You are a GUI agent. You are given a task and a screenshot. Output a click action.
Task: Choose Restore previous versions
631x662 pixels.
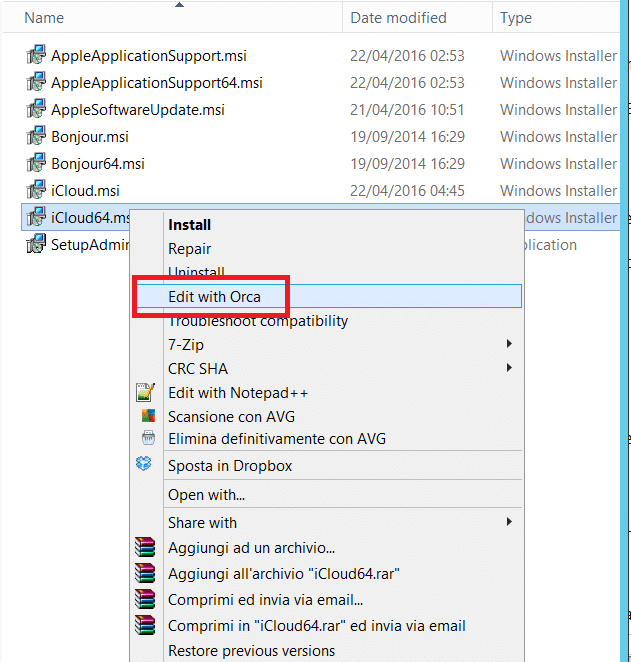tap(251, 651)
